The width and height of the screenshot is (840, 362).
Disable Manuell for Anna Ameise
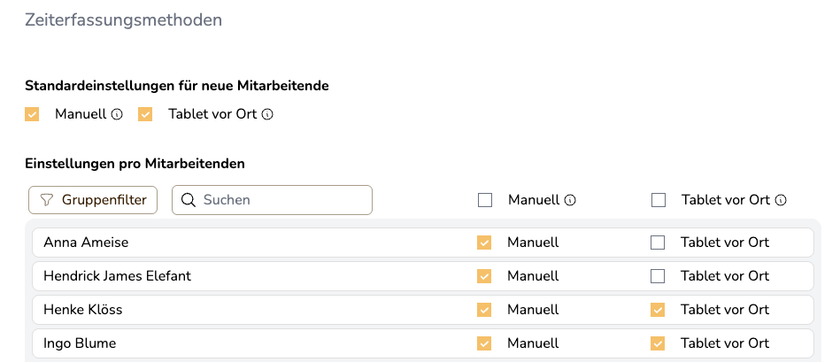pos(484,243)
